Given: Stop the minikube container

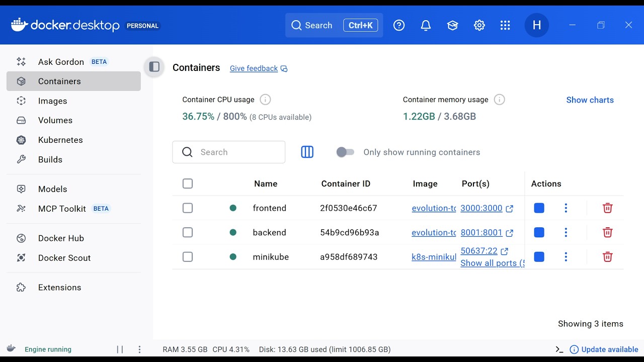Looking at the screenshot, I should (539, 257).
